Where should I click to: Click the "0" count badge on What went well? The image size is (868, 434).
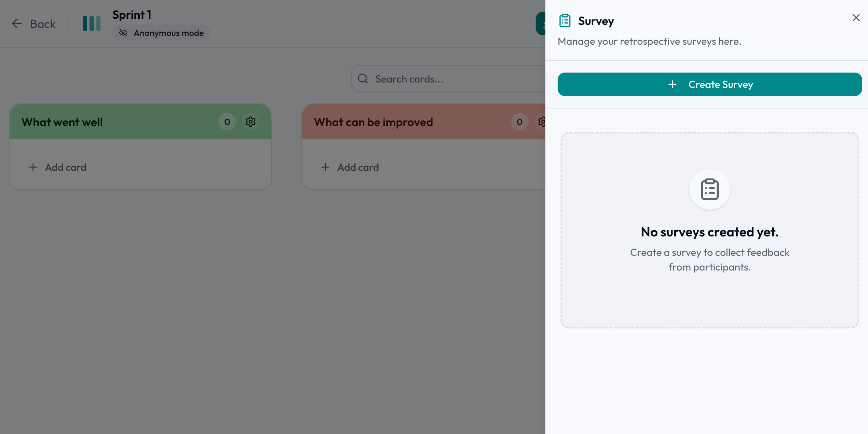click(x=227, y=122)
